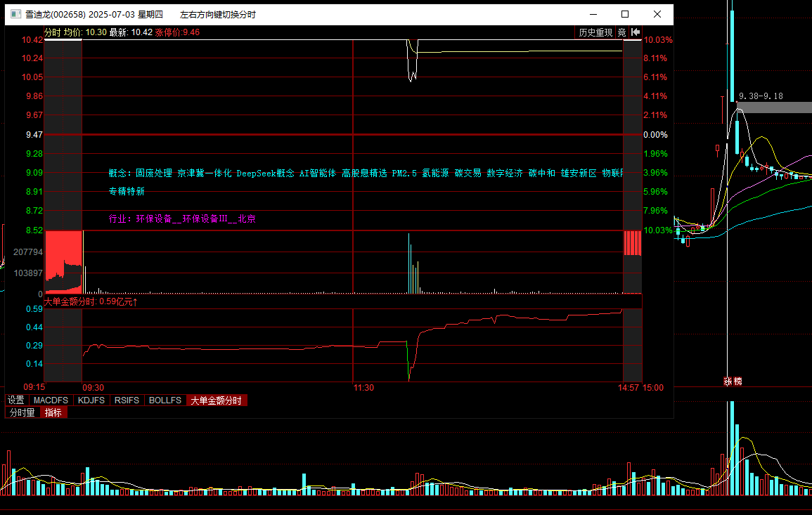Click the 最新: 10.42 label
Viewport: 812px width, 515px height.
click(x=131, y=32)
